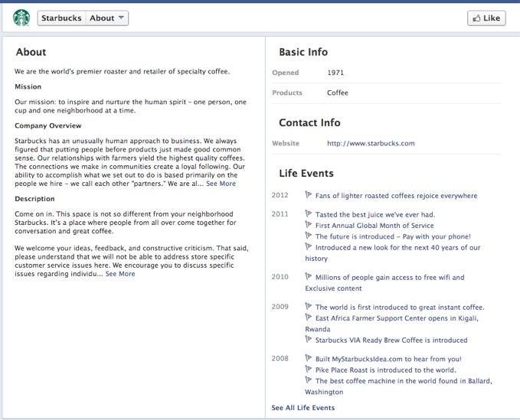Image resolution: width=520 pixels, height=420 pixels.
Task: Expand Company Overview with See More
Action: [221, 184]
